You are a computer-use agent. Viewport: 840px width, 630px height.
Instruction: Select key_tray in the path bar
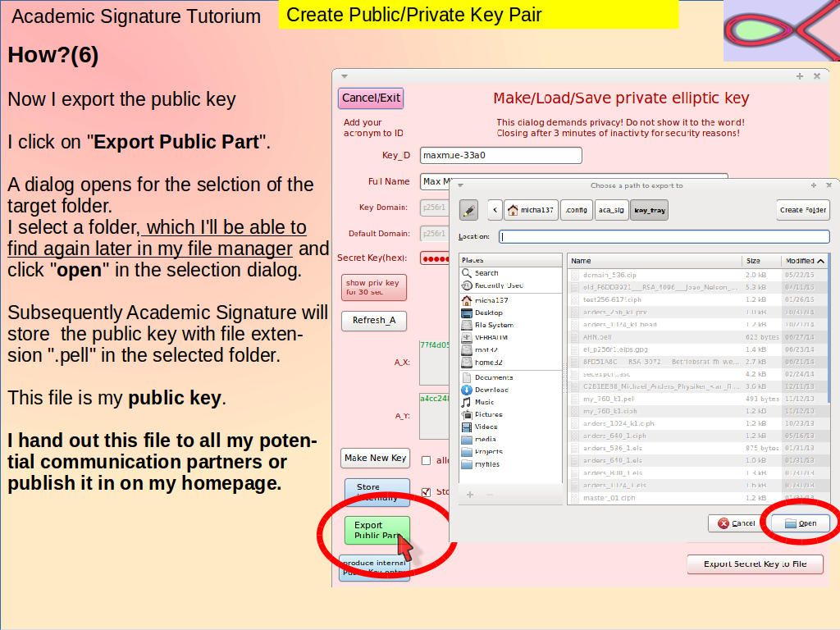pos(650,210)
